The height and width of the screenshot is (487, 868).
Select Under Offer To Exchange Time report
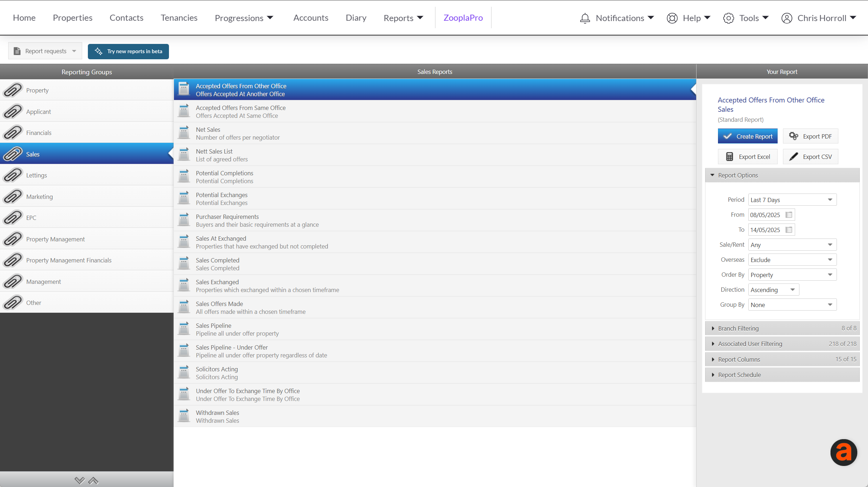(x=435, y=395)
